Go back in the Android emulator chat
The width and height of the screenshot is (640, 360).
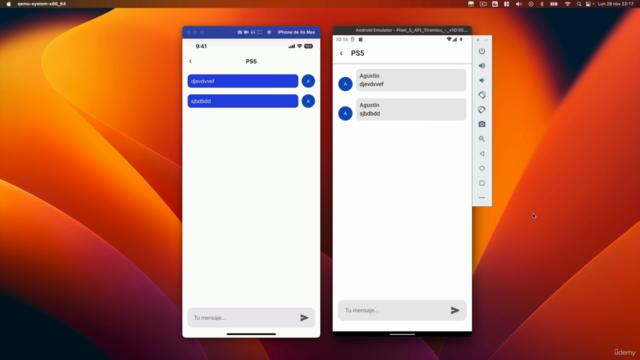[x=341, y=53]
